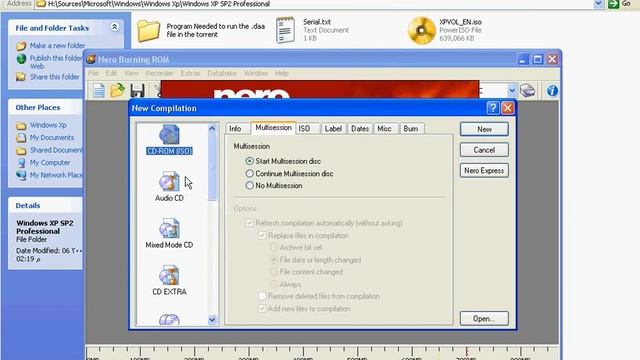The width and height of the screenshot is (640, 360).
Task: Open the Window menu in Nero
Action: point(256,73)
